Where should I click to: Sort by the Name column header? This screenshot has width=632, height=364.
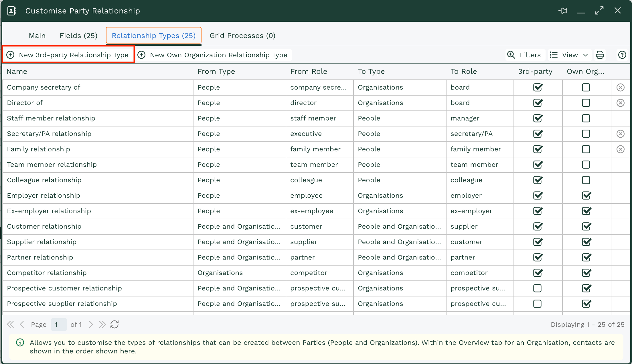[98, 71]
